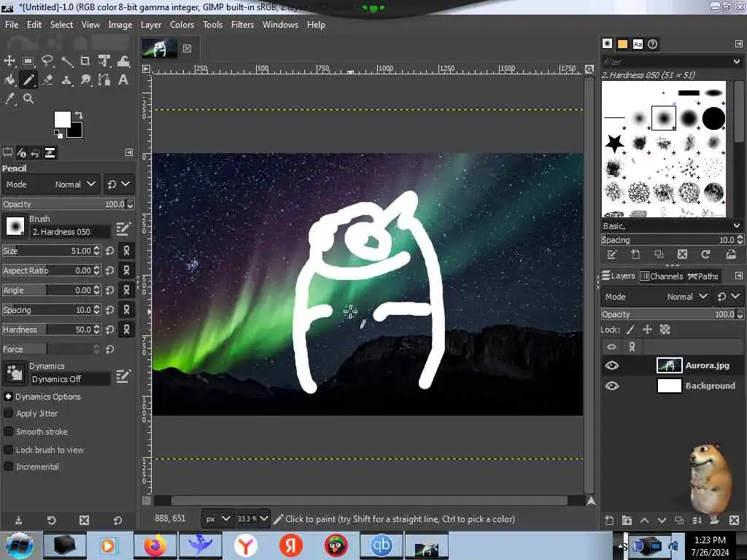This screenshot has width=747, height=560.
Task: Click the horizontal canvas scrollbar
Action: (369, 500)
